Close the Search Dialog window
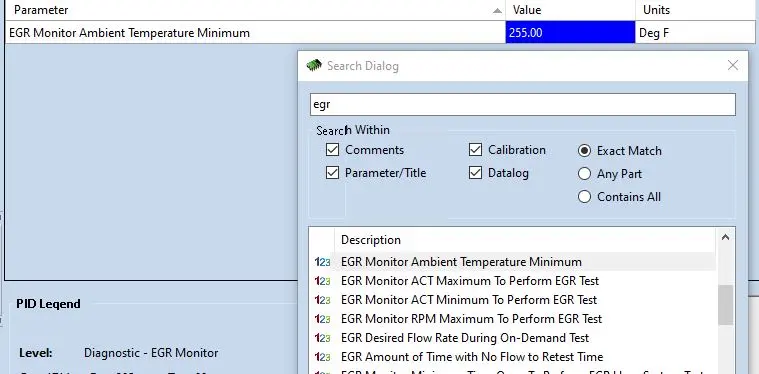 coord(733,65)
